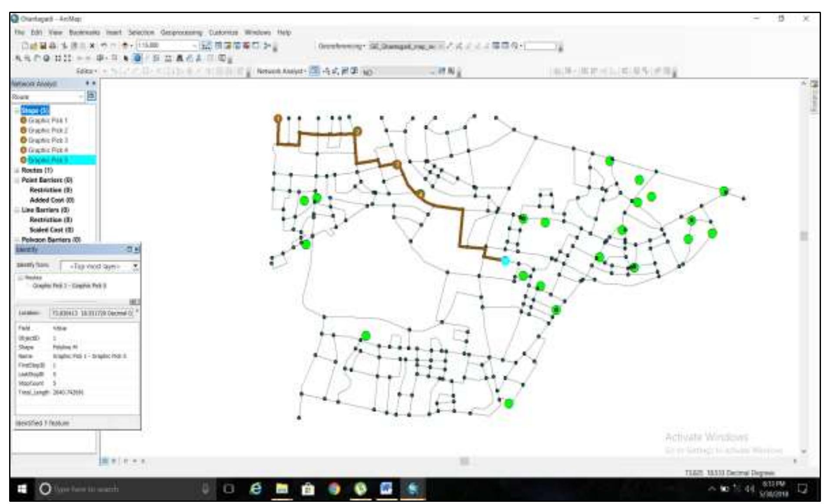Viewport: 824px width, 504px height.
Task: Open the Network Analyst window icon
Action: pyautogui.click(x=314, y=70)
